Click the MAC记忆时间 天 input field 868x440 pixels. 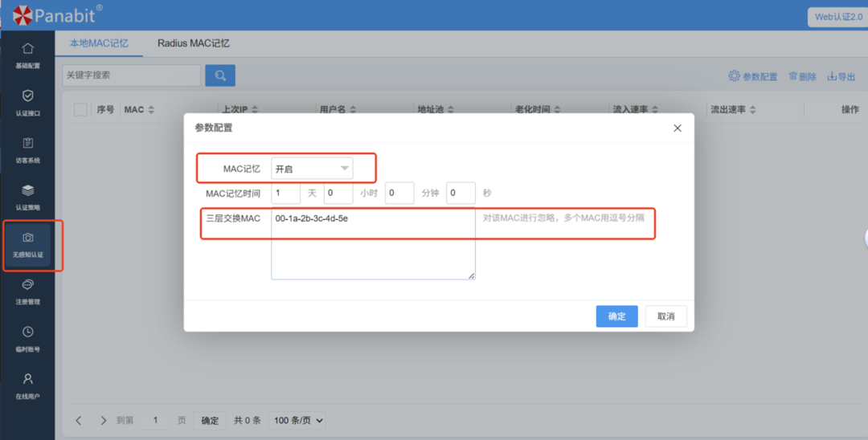point(285,194)
